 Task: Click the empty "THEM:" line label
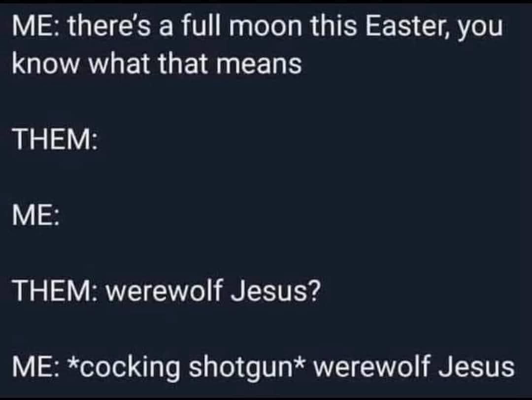(x=55, y=139)
